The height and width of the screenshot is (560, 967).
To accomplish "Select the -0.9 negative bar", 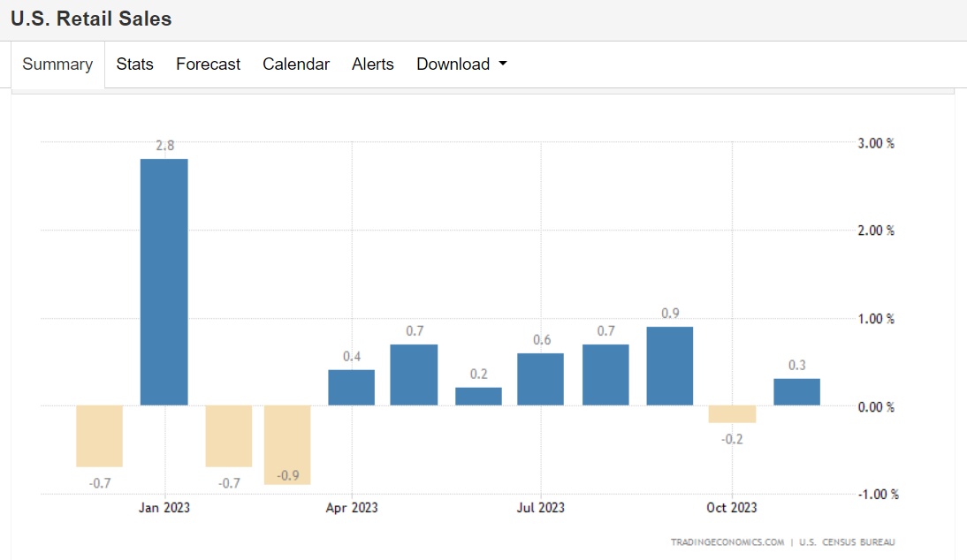I will point(287,444).
